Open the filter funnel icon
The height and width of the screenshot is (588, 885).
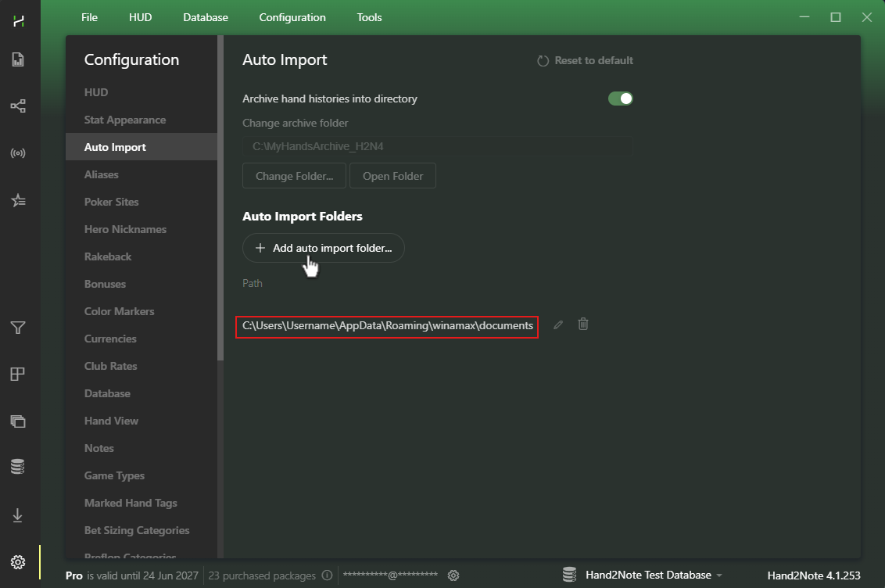click(18, 328)
